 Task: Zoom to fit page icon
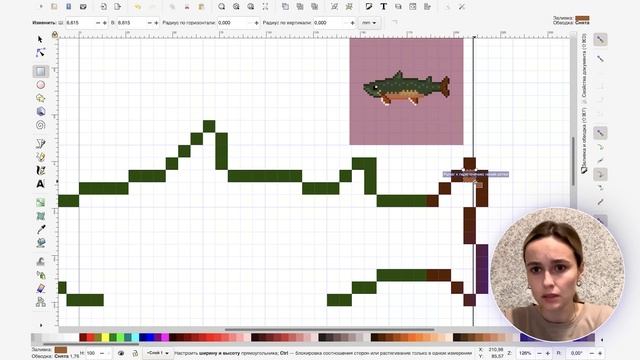pyautogui.click(x=251, y=7)
